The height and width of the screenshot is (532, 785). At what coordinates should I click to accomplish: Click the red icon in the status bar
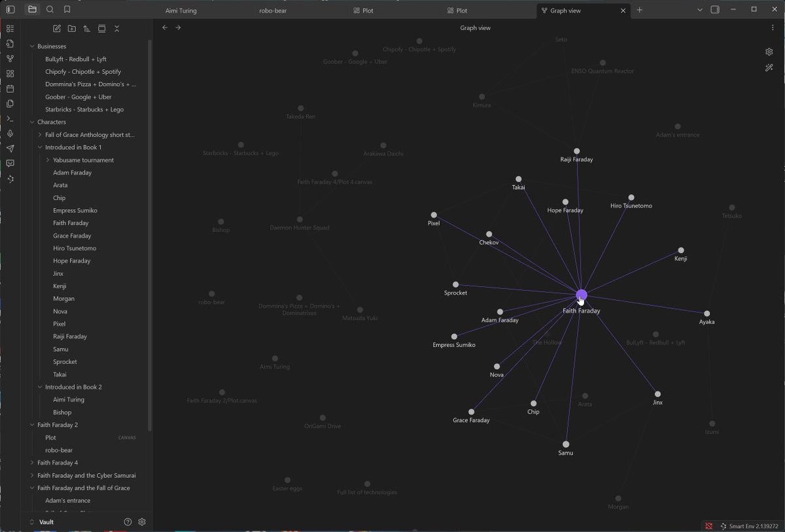tap(708, 526)
